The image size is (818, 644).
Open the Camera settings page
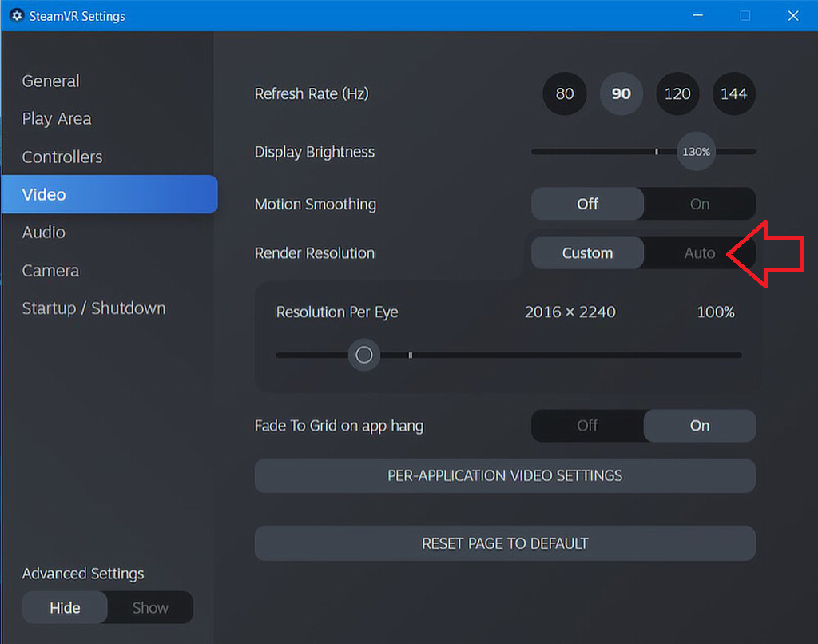(50, 270)
